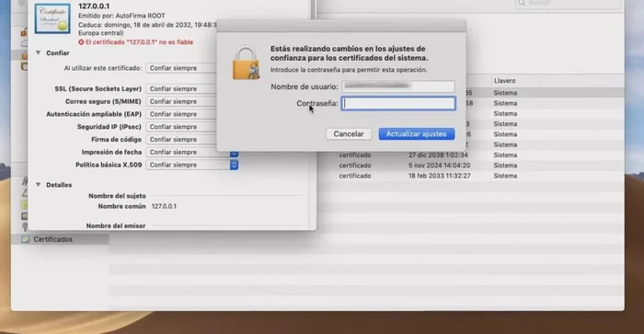Image resolution: width=644 pixels, height=334 pixels.
Task: Click the red untrusted-certificate warning icon
Action: click(x=81, y=42)
